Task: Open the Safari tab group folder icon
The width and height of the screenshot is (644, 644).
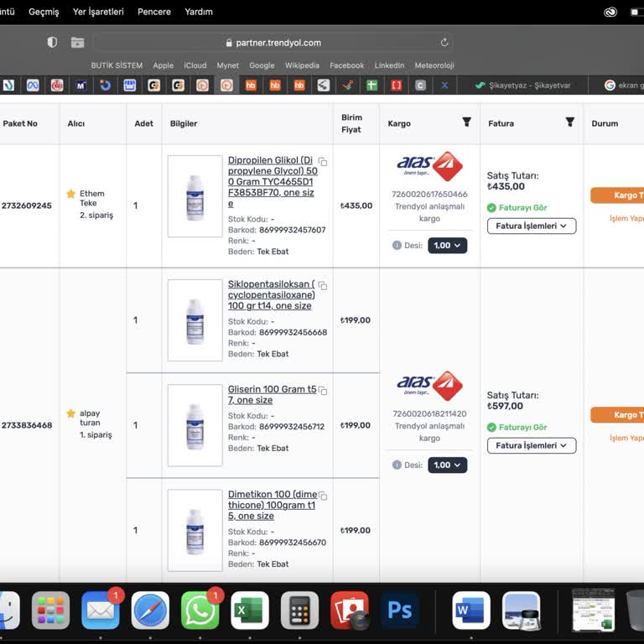Action: click(77, 42)
